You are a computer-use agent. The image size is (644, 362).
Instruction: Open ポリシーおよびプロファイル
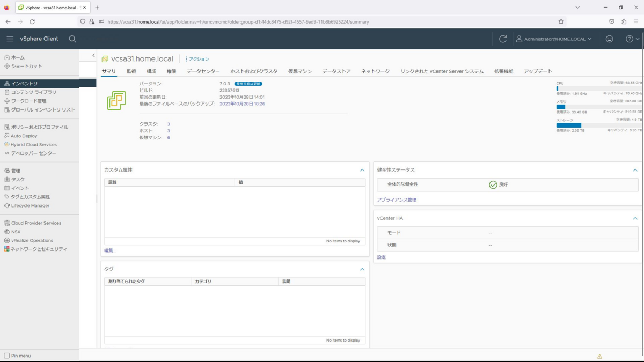tap(36, 127)
